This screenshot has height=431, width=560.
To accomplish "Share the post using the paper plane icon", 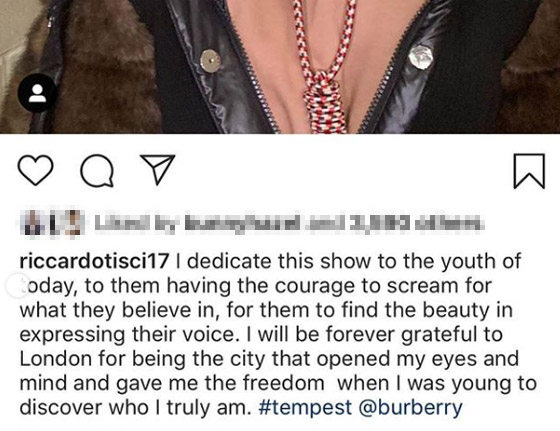I will 157,169.
